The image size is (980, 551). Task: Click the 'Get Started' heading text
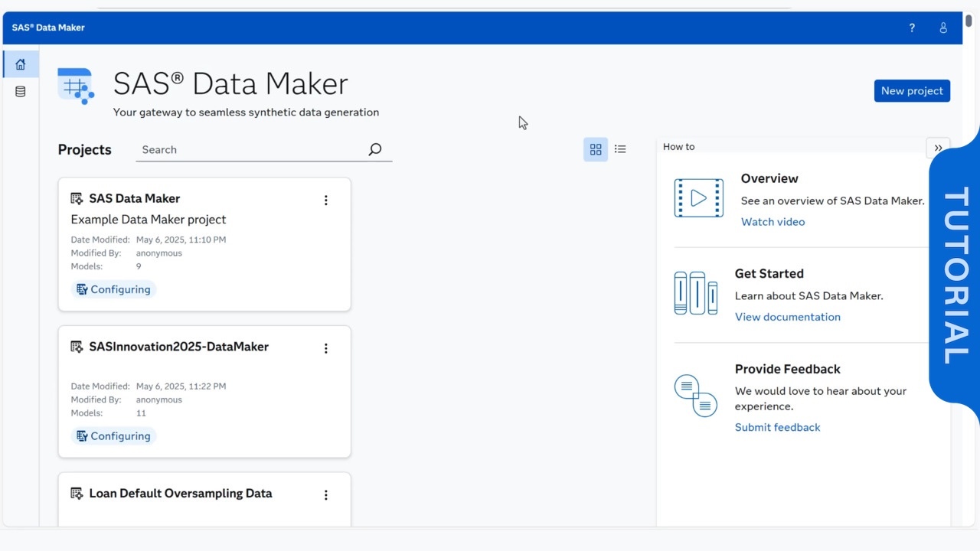pos(769,274)
